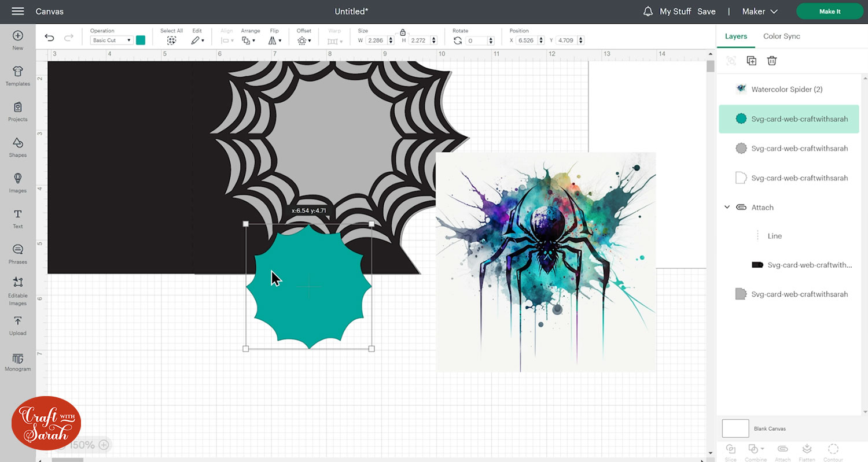Viewport: 868px width, 462px height.
Task: Switch to the Color Sync tab
Action: [x=781, y=36]
